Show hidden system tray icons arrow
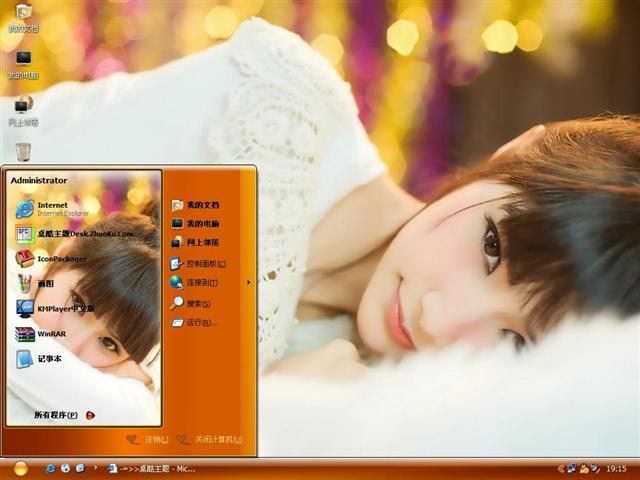This screenshot has width=640, height=480. (561, 468)
